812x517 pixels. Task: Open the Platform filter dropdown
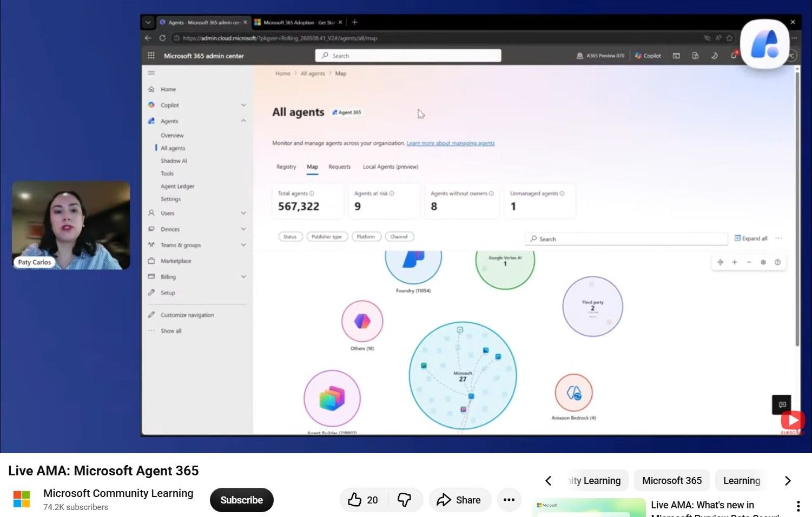click(x=366, y=237)
